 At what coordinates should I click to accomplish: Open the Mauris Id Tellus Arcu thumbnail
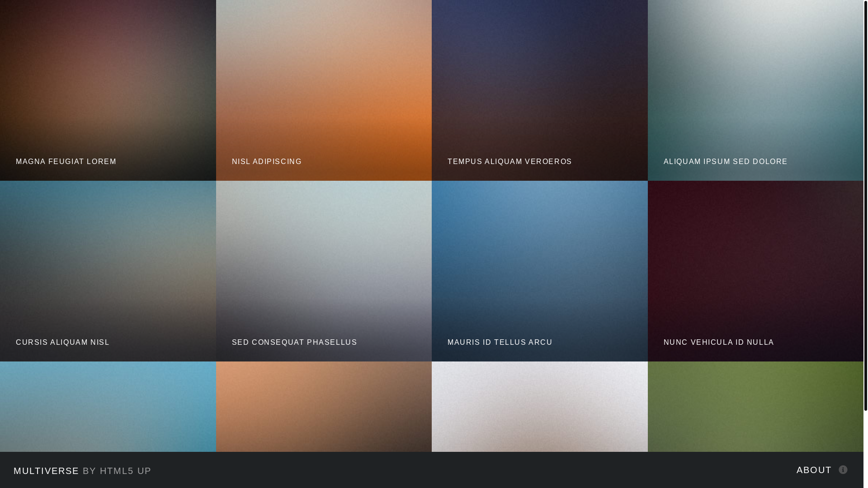point(540,271)
